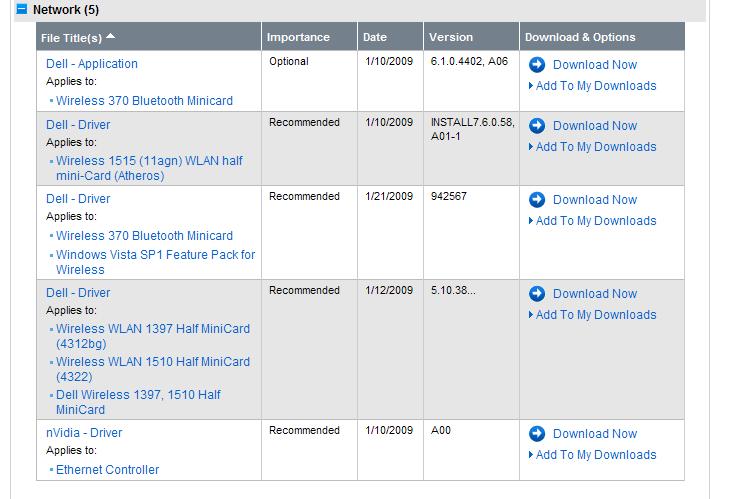Open Wireless WLAN 1397 Half MiniCard (4312bg)

point(153,336)
